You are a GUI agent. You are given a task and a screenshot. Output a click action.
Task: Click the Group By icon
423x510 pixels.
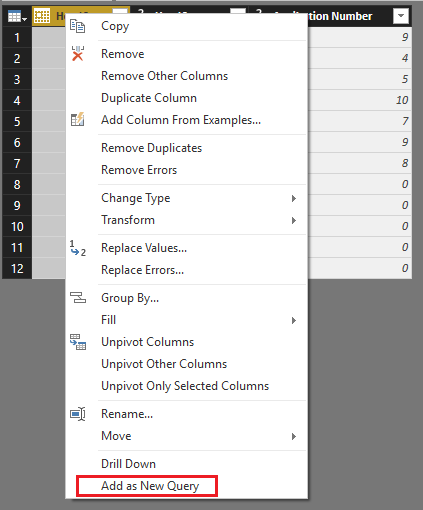point(78,298)
